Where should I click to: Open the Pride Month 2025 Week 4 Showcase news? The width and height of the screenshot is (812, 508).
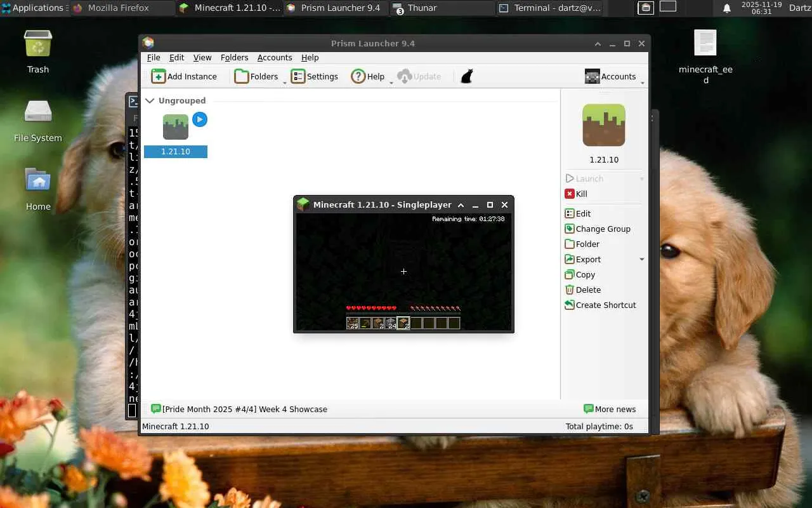(x=239, y=409)
